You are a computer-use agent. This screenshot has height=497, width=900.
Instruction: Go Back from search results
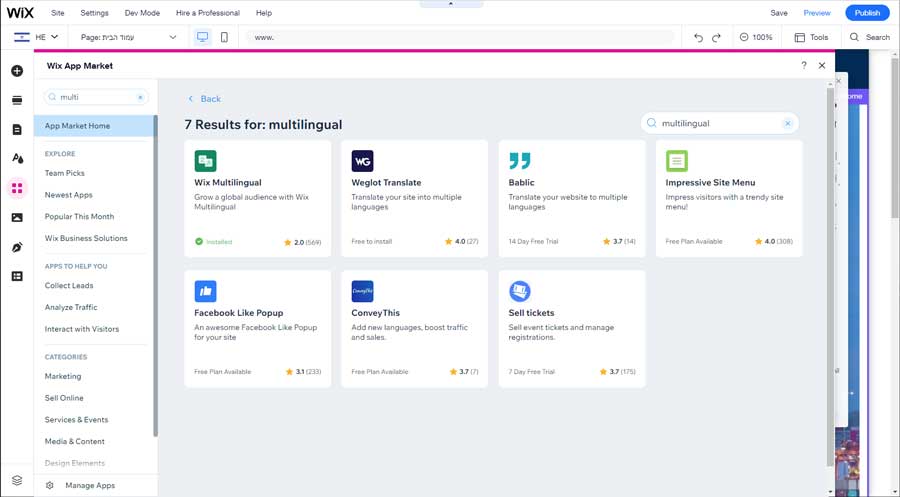point(204,99)
